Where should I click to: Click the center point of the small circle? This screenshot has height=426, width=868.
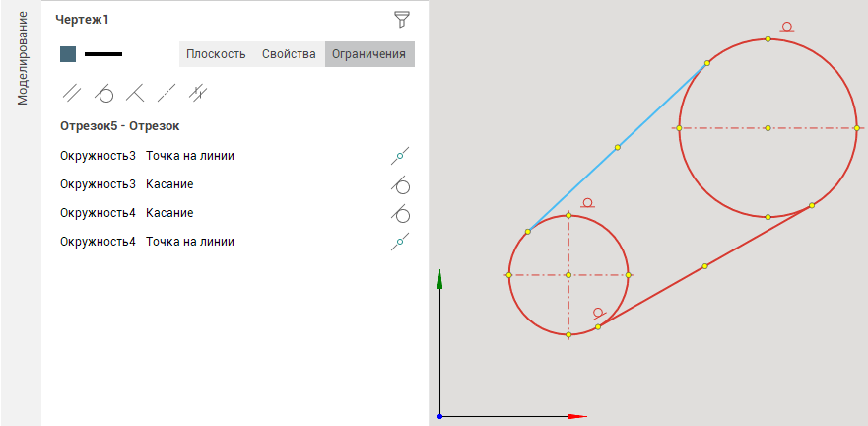pyautogui.click(x=568, y=275)
